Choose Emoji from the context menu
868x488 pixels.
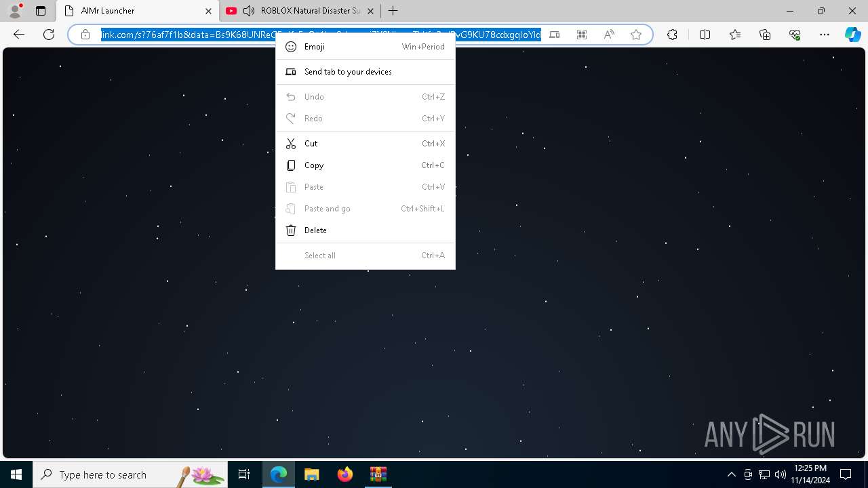click(366, 47)
